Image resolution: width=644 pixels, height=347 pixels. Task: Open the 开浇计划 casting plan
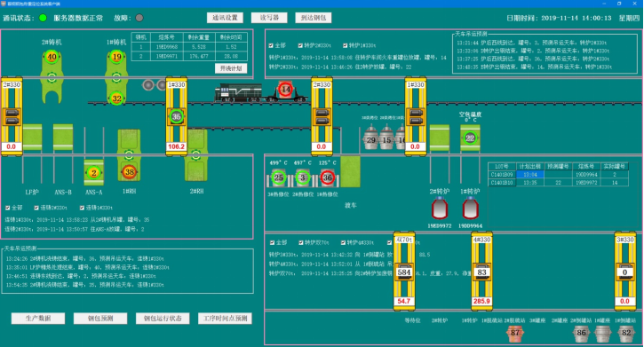[x=231, y=68]
